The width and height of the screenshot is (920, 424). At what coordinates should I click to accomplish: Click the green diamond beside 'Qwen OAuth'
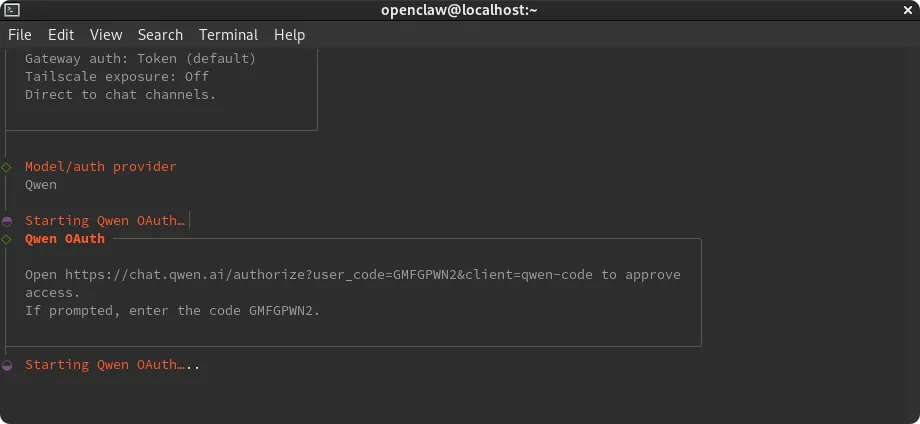point(6,239)
